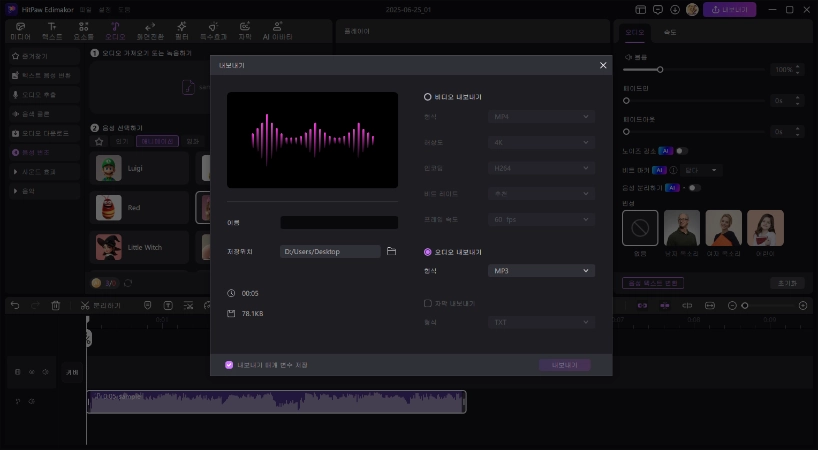Viewport: 818px width, 450px height.
Task: Expand the 음악 (Music) sidebar section
Action: coord(44,191)
